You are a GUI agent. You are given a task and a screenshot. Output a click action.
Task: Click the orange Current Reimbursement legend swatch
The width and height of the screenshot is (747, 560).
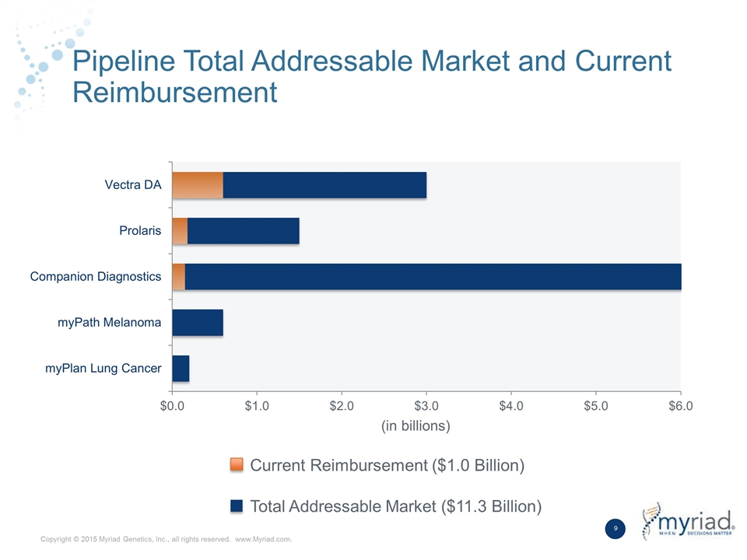(x=237, y=465)
